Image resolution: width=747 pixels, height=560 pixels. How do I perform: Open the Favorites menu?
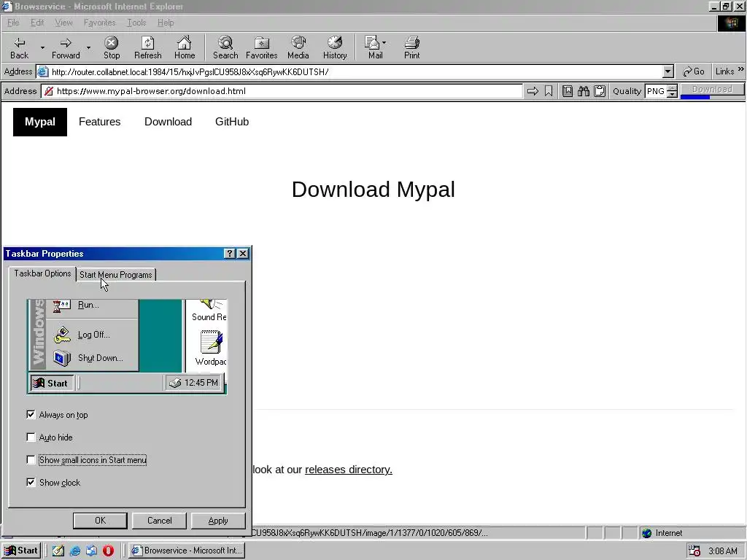(x=99, y=23)
